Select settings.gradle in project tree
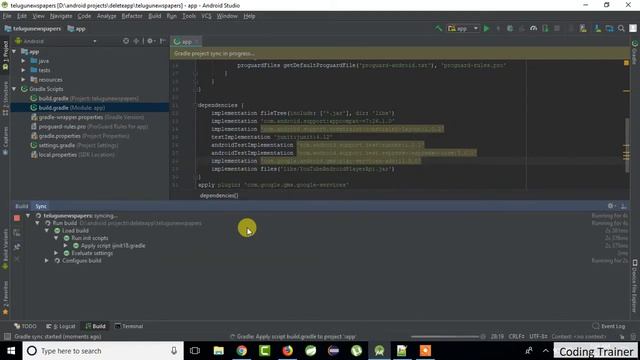The height and width of the screenshot is (360, 640). (74, 145)
